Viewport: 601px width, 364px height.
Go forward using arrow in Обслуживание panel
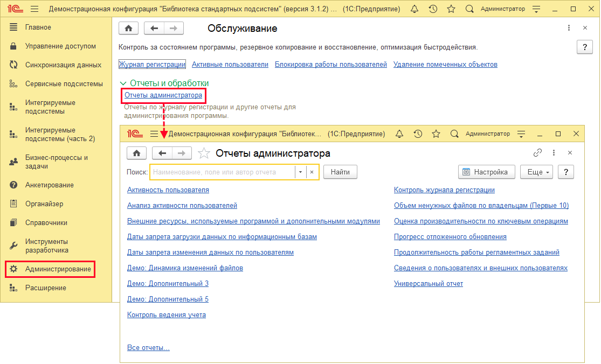point(174,28)
